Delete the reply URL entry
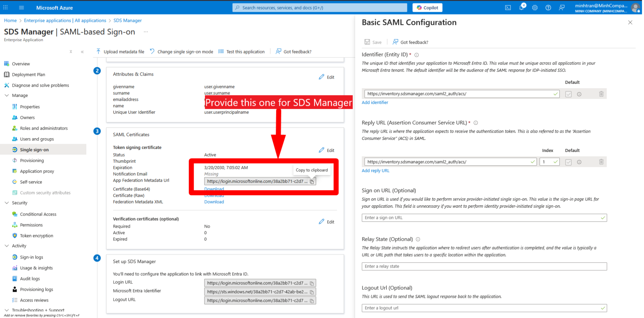Screen dimensions: 644x318 coord(601,162)
